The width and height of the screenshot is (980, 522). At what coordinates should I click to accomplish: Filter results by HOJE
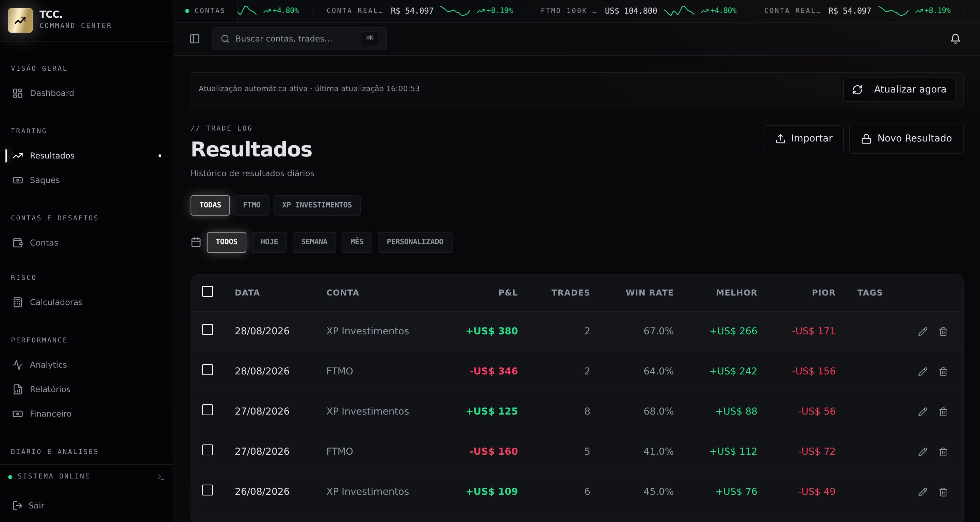[x=269, y=242]
